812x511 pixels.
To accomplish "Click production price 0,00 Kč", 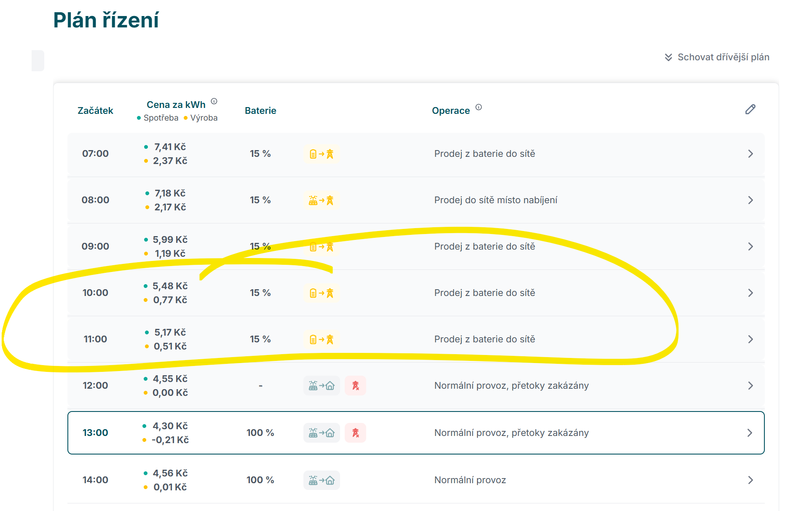I will click(170, 393).
